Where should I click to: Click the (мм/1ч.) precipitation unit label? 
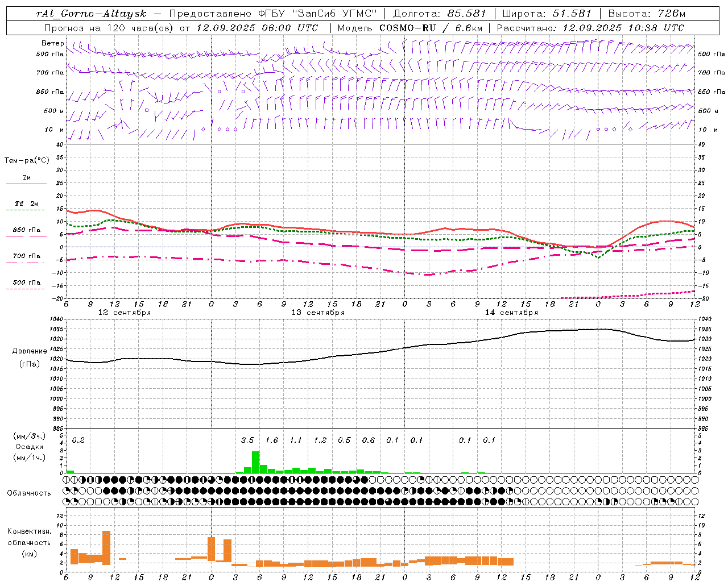coord(29,458)
